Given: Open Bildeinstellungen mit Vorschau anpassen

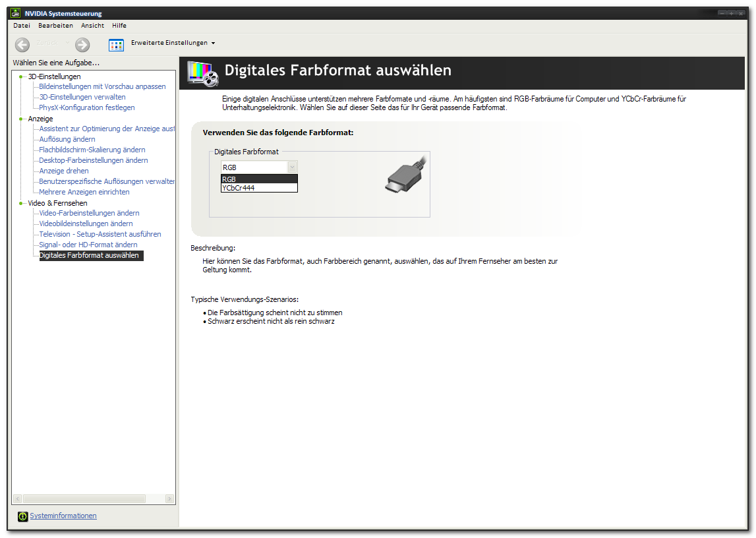Looking at the screenshot, I should click(102, 87).
